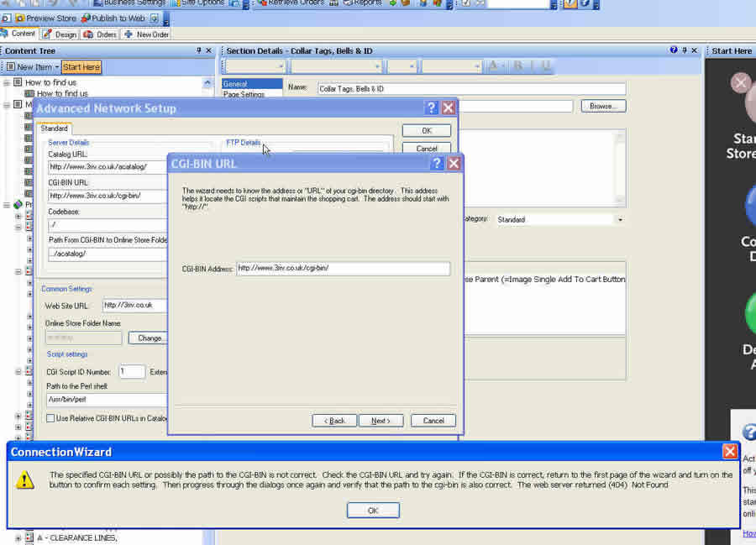This screenshot has height=545, width=756.
Task: Enable Use Relative CGI-BIN URLs checkbox
Action: [51, 418]
